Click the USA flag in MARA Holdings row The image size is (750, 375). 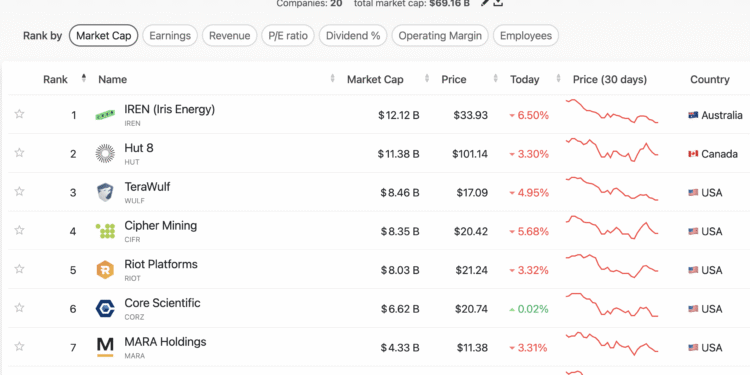693,348
